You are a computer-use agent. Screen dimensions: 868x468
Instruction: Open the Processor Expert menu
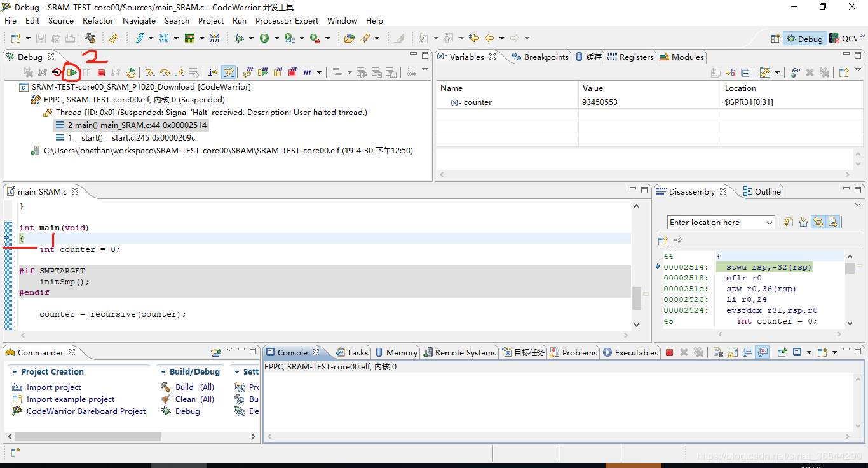[287, 20]
